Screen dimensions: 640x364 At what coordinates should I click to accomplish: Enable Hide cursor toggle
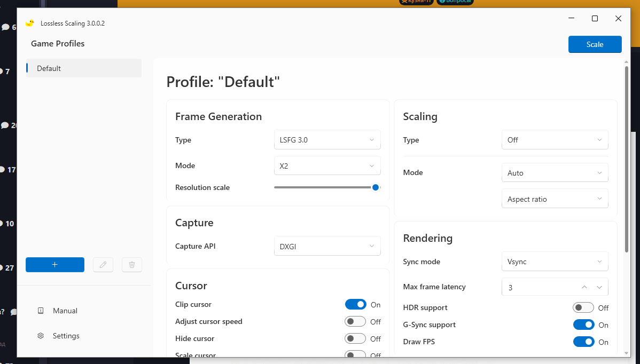point(355,339)
